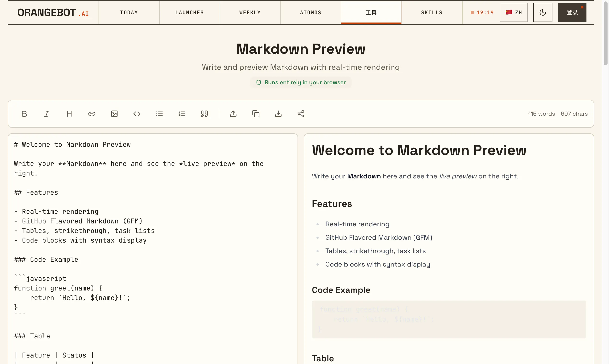Click the 'Table' heading in the preview pane
This screenshot has height=364, width=609.
323,358
